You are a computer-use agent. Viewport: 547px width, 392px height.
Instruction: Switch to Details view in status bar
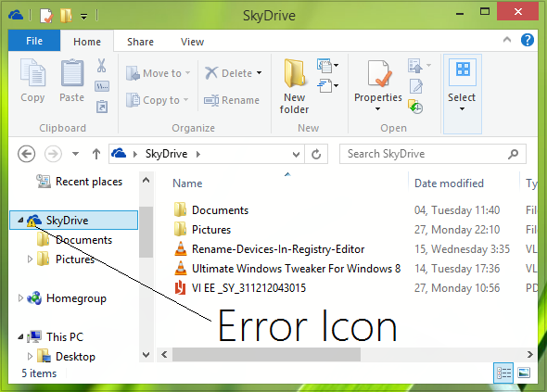pyautogui.click(x=503, y=373)
